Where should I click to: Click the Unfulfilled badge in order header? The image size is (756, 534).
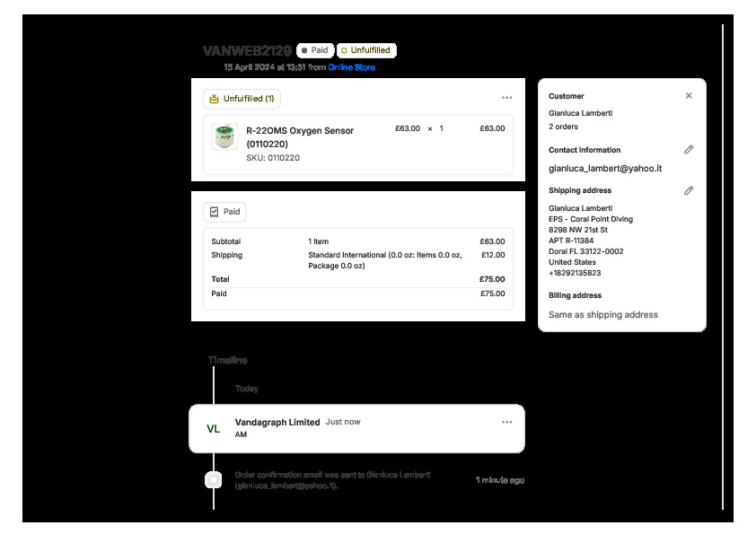click(x=365, y=51)
